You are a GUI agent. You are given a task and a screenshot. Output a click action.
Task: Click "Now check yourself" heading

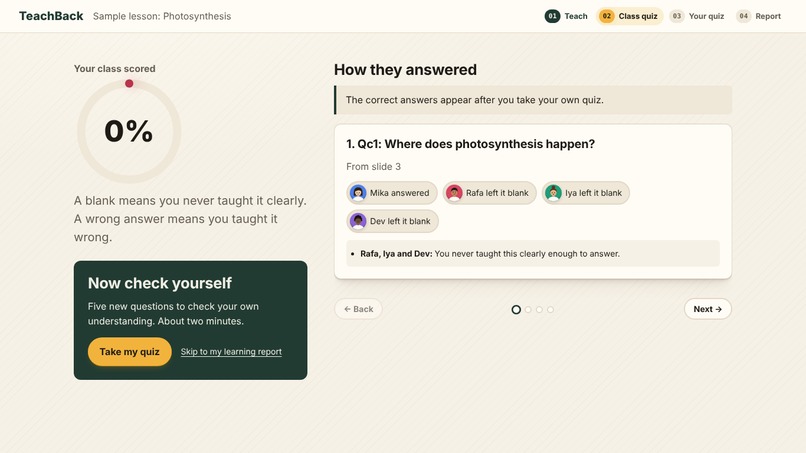pyautogui.click(x=160, y=283)
